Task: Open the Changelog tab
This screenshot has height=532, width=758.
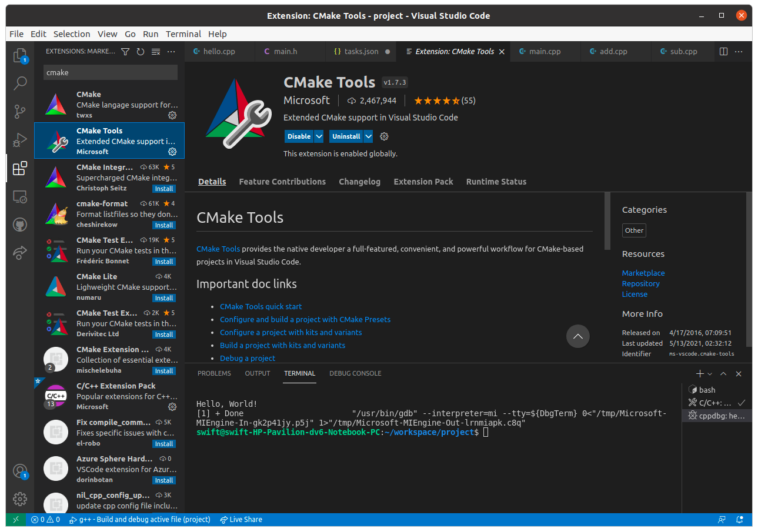Action: coord(360,182)
